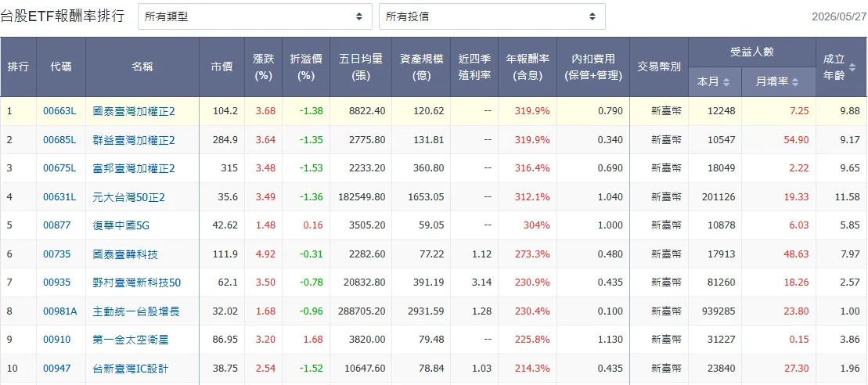Open ETF code 00685L link
This screenshot has height=385, width=868.
[x=59, y=139]
